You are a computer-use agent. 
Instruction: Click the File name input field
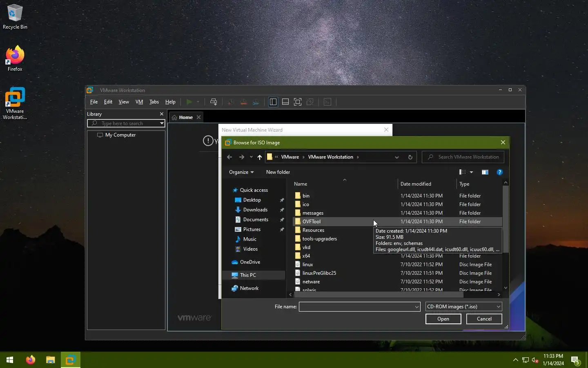click(x=356, y=307)
